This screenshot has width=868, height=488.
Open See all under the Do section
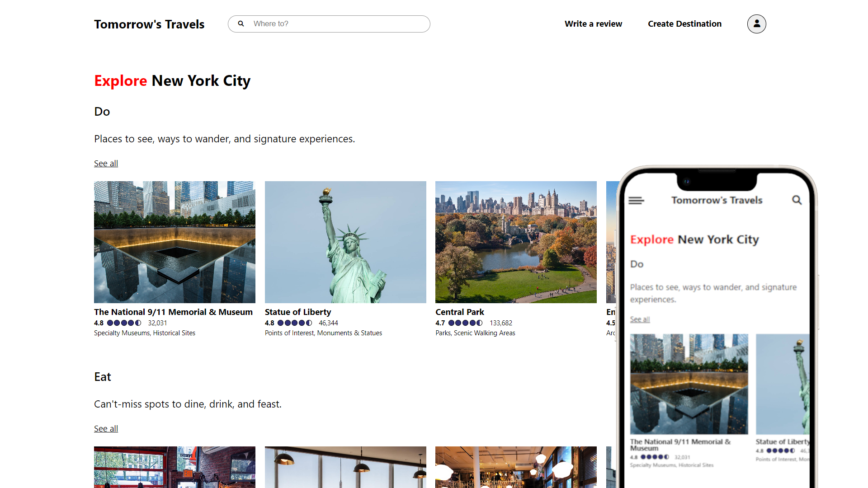click(x=105, y=163)
